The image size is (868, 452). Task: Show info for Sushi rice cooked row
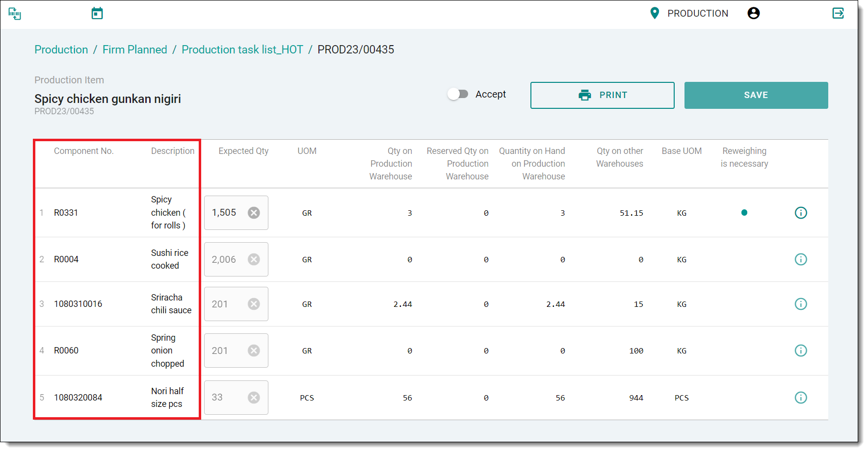pyautogui.click(x=800, y=259)
